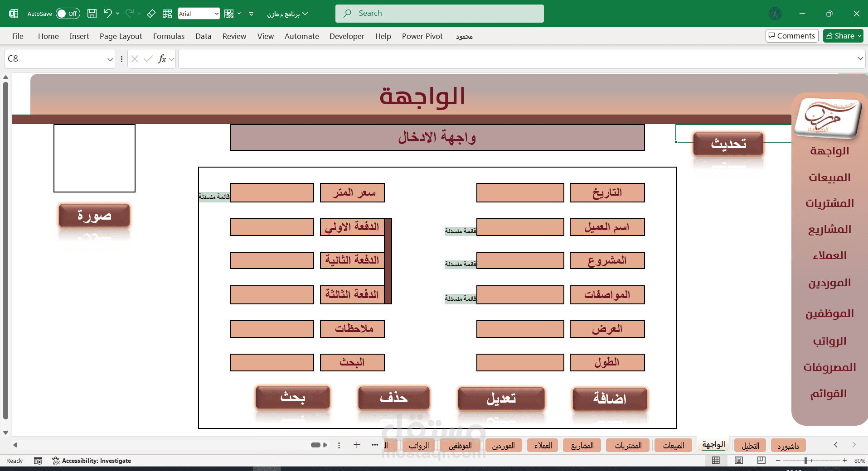868x471 pixels.
Task: Switch to the داشبورد sheet tab
Action: coord(788,446)
